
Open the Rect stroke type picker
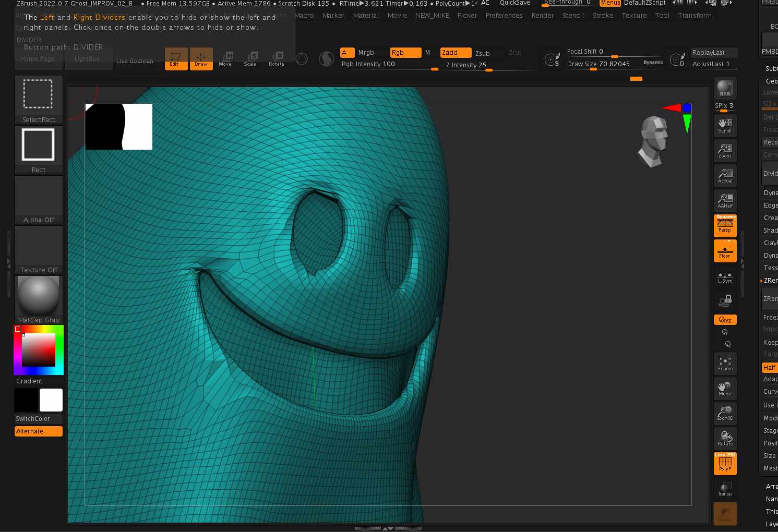click(x=39, y=150)
